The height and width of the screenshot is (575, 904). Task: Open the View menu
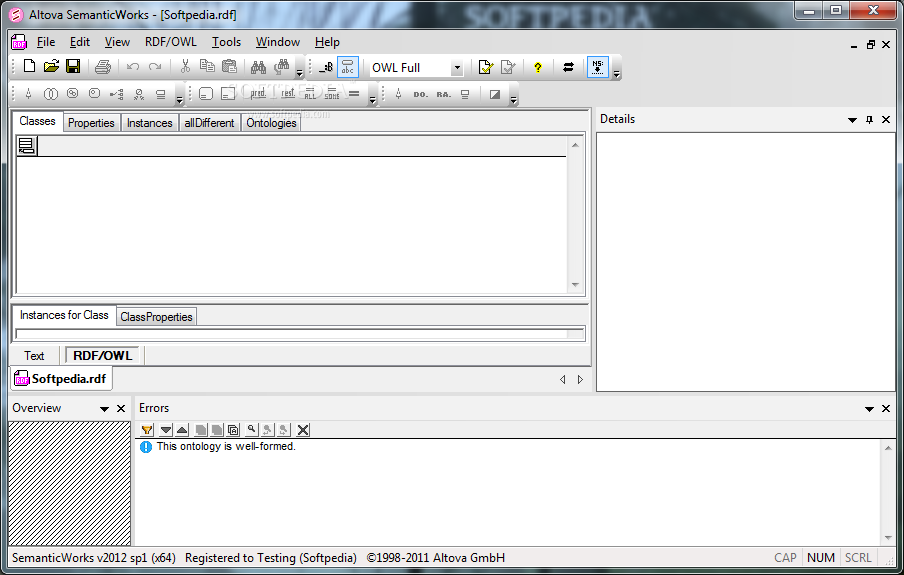117,42
